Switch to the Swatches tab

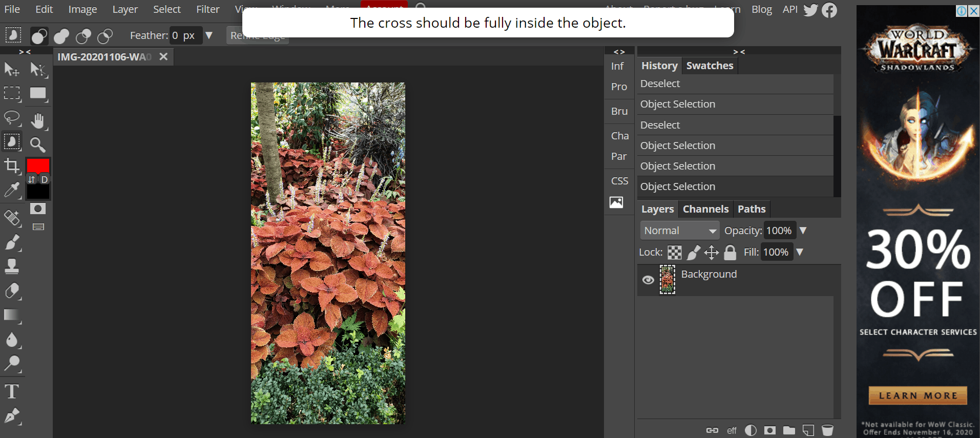[x=710, y=66]
